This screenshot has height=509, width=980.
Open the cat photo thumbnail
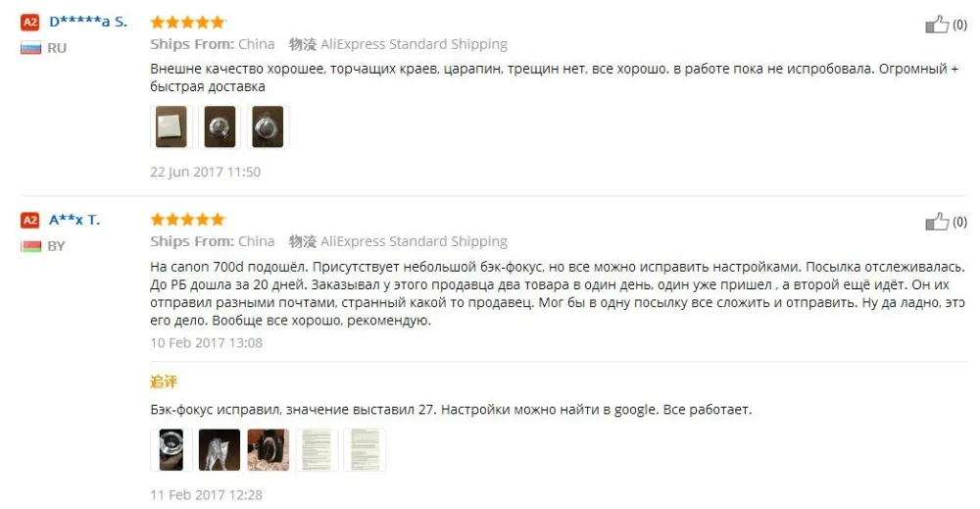point(220,449)
